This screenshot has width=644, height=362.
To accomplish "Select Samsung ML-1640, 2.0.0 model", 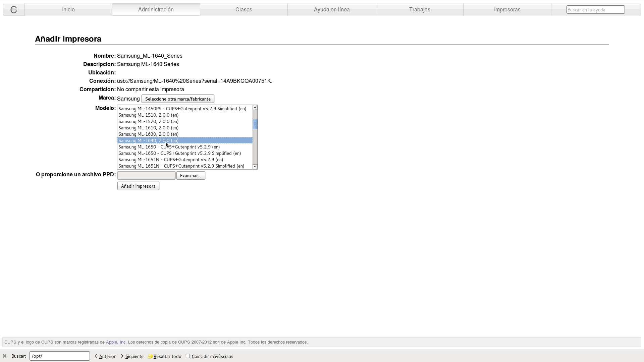I will pos(185,140).
